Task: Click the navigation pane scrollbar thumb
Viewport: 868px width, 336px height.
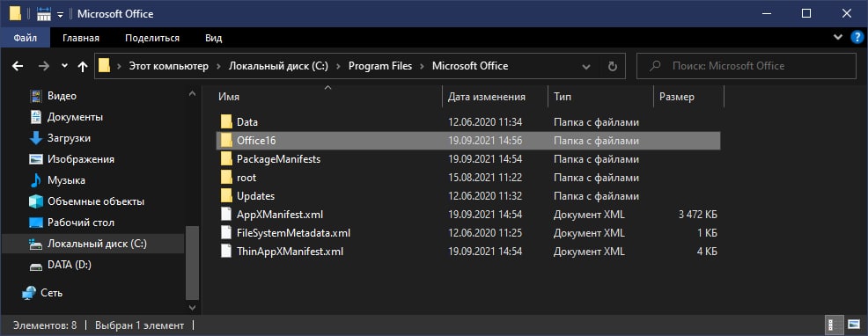Action: coord(192,262)
